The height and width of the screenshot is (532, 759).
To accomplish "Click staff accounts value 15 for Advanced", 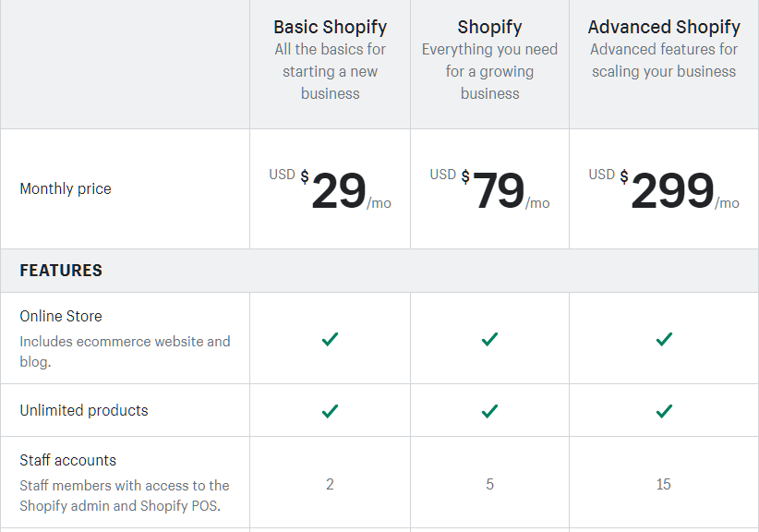I will 664,484.
